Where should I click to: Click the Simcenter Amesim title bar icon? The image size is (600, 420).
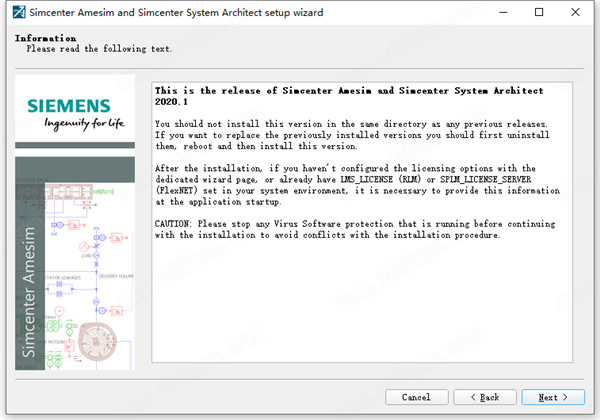[x=19, y=12]
